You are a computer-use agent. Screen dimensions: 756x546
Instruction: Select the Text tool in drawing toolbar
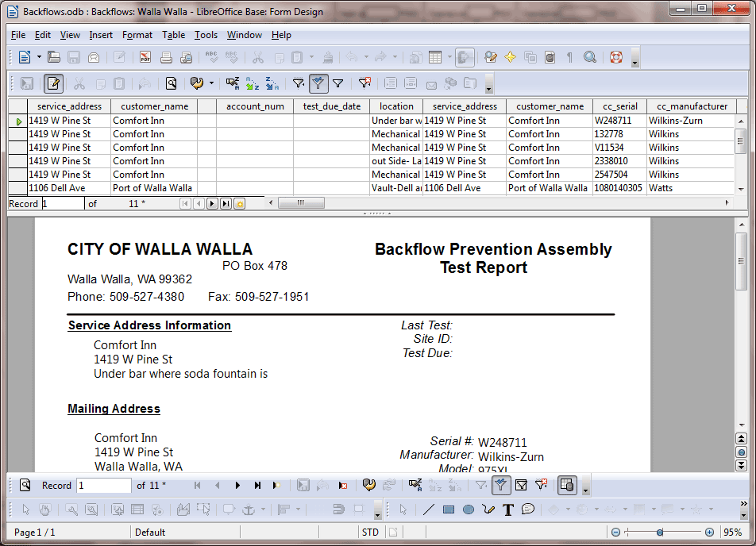click(508, 509)
